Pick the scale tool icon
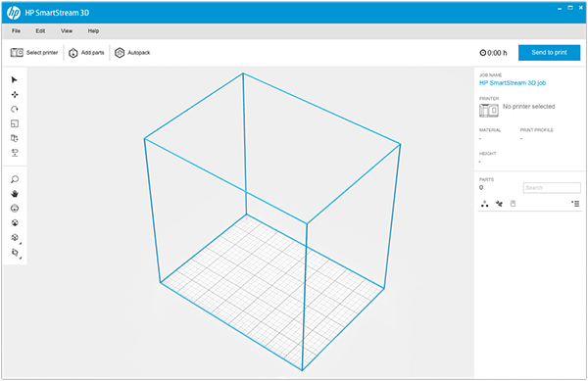The height and width of the screenshot is (381, 588). [x=15, y=123]
